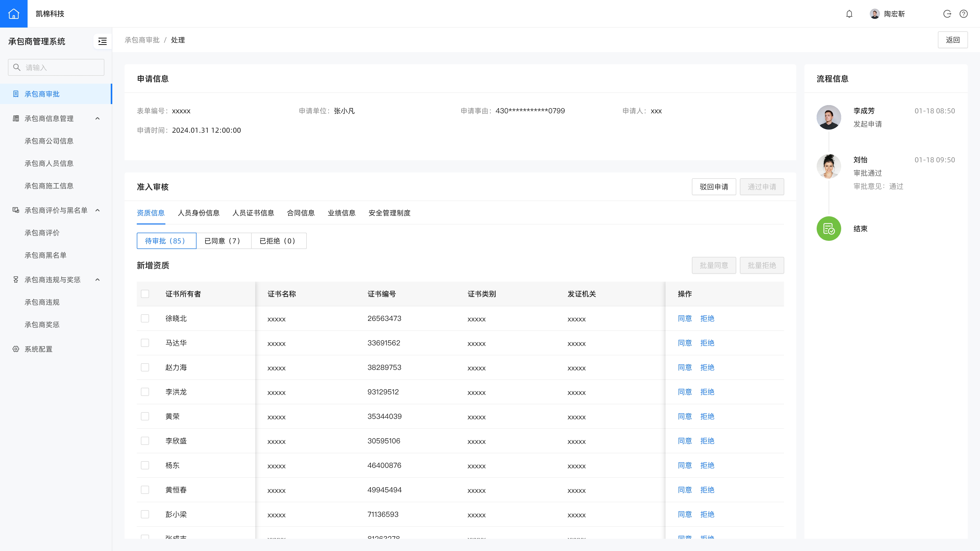This screenshot has height=551, width=980.
Task: Select the 承包商审批 menu item
Action: click(56, 94)
